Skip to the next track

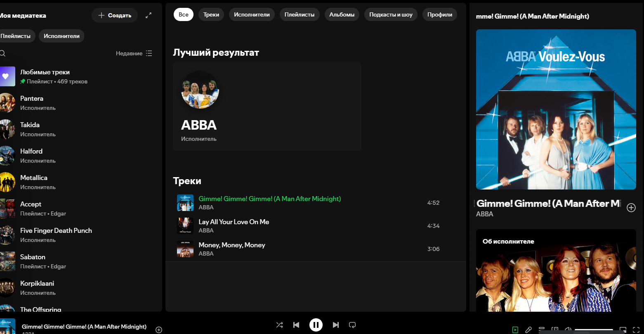(336, 325)
